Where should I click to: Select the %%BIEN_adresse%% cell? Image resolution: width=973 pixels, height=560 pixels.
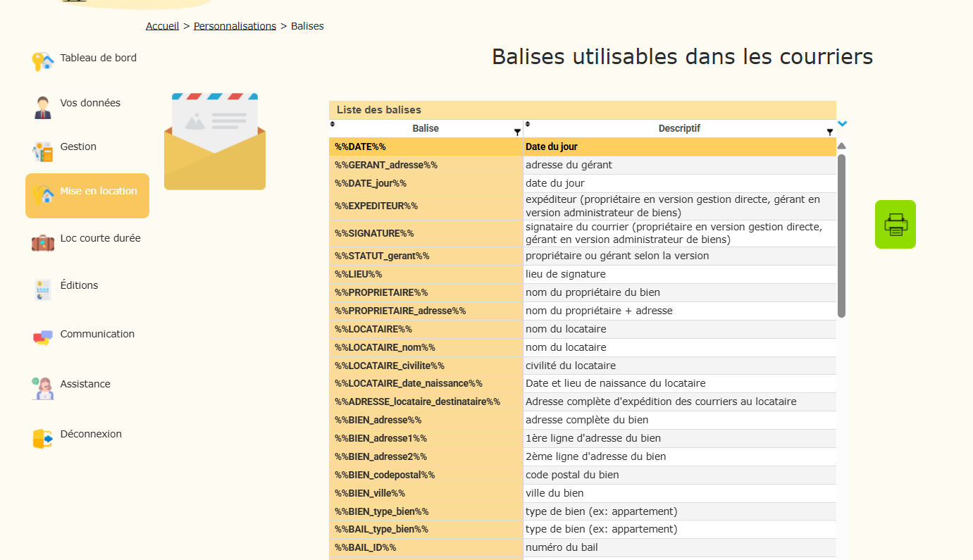coord(426,420)
